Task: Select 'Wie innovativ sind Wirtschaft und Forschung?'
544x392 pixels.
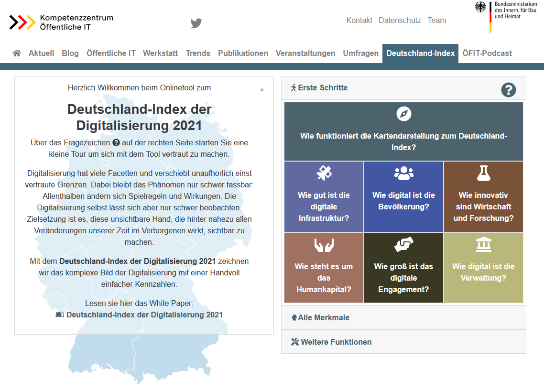Action: 484,196
